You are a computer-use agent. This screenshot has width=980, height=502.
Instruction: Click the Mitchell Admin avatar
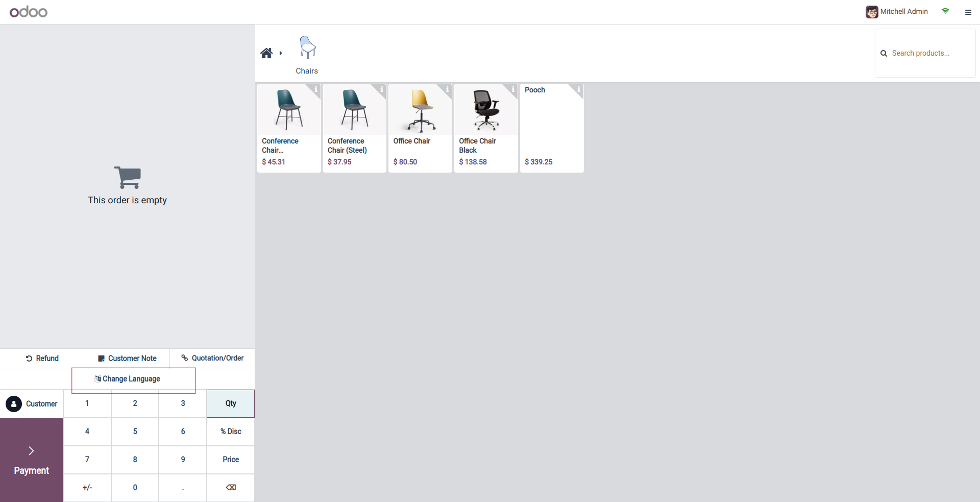click(872, 12)
